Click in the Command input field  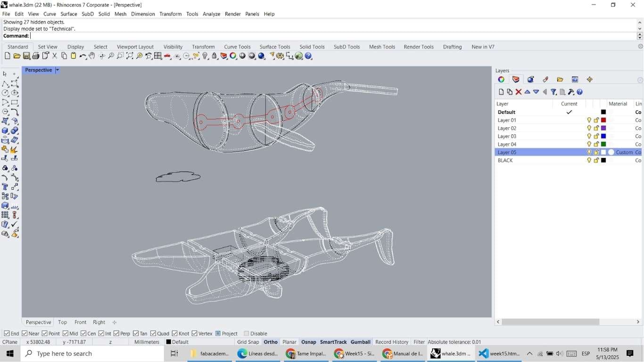pyautogui.click(x=333, y=36)
